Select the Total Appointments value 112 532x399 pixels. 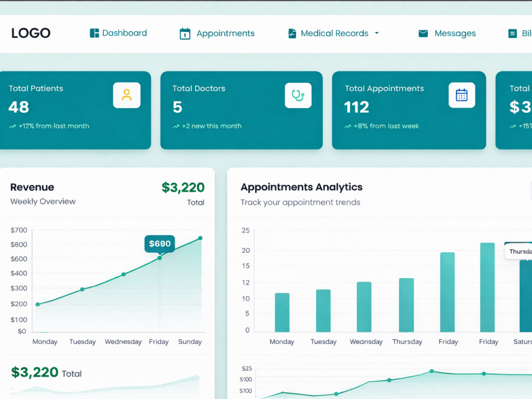click(356, 107)
